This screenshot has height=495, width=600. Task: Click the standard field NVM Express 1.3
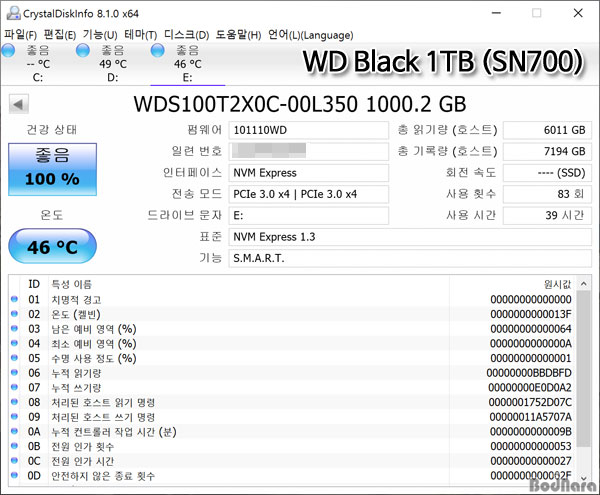click(x=410, y=237)
